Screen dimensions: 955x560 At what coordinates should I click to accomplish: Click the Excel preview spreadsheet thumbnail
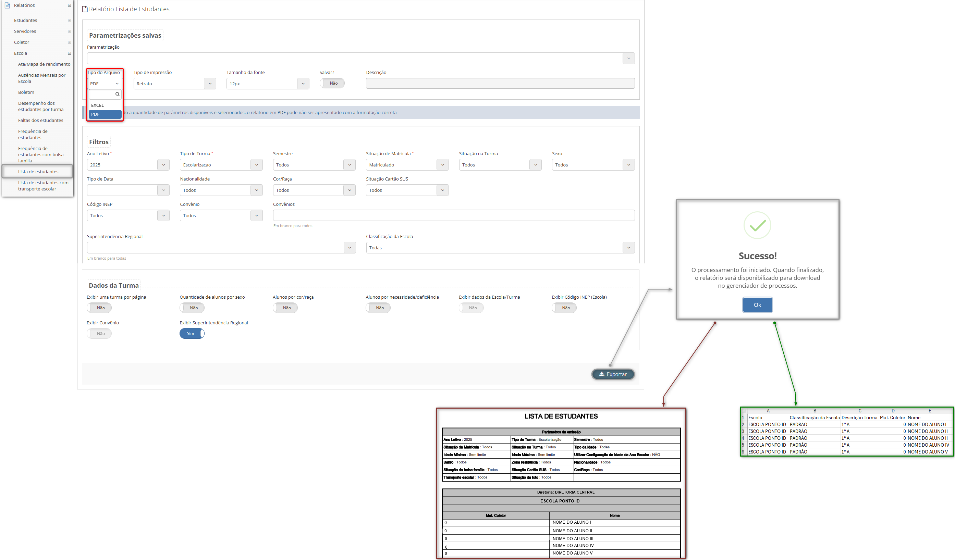(847, 432)
